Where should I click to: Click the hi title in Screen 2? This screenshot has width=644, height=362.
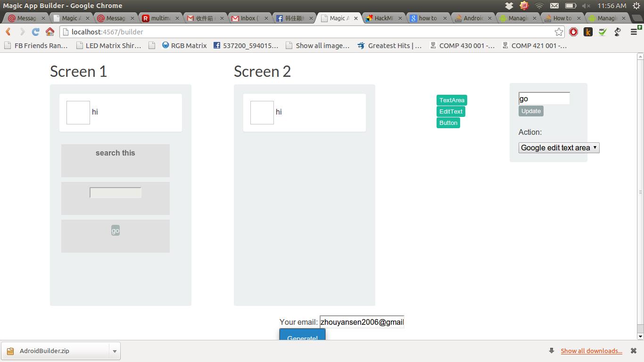pyautogui.click(x=279, y=112)
